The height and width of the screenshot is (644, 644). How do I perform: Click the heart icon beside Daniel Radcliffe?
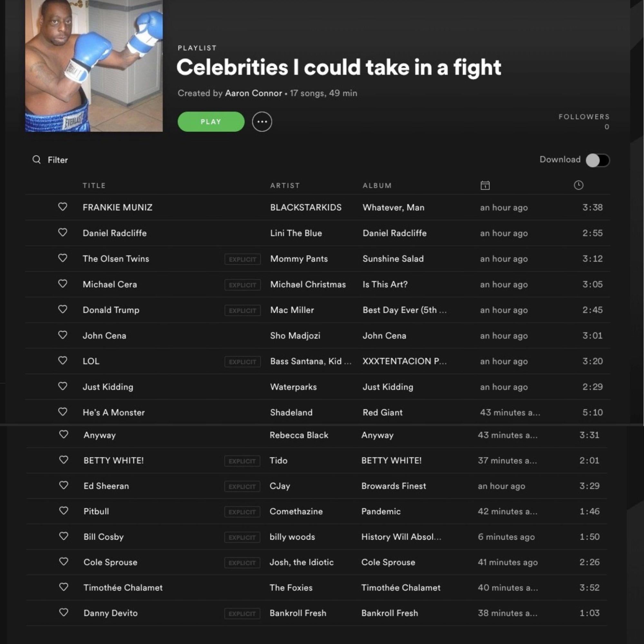[x=63, y=232]
